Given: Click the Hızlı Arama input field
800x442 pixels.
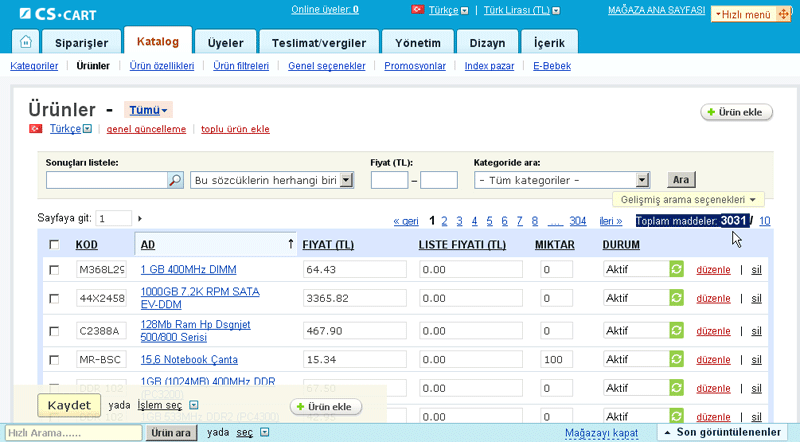Looking at the screenshot, I should 73,433.
